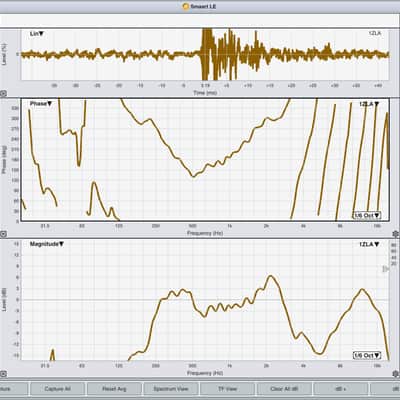400x400 pixels.
Task: Open trace selector dropdown in magnitude plot
Action: tap(369, 244)
